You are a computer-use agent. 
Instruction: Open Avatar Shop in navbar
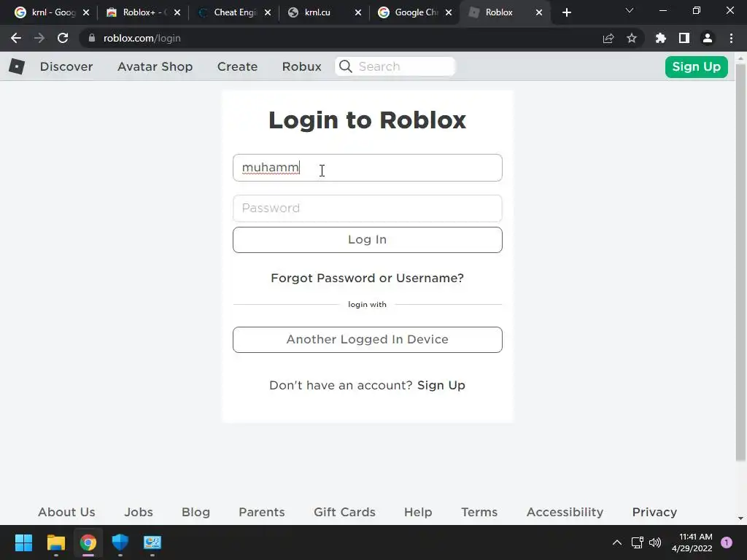coord(155,66)
